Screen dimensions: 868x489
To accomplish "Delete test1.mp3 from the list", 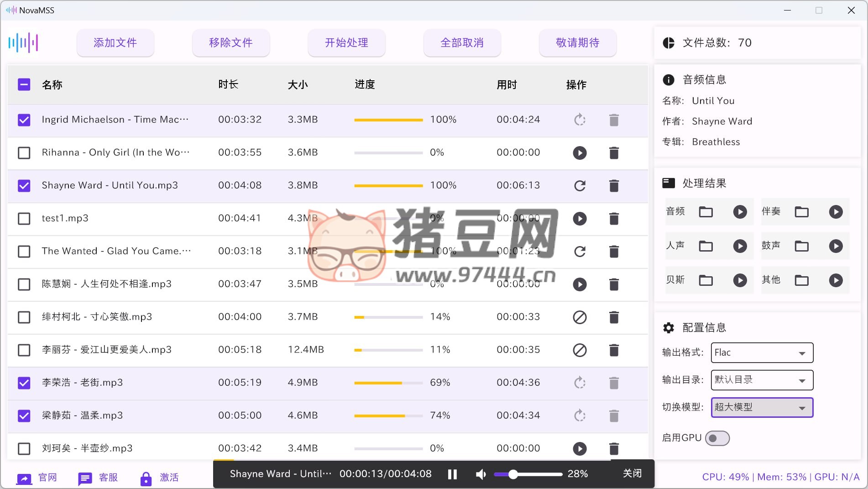I will click(x=614, y=219).
